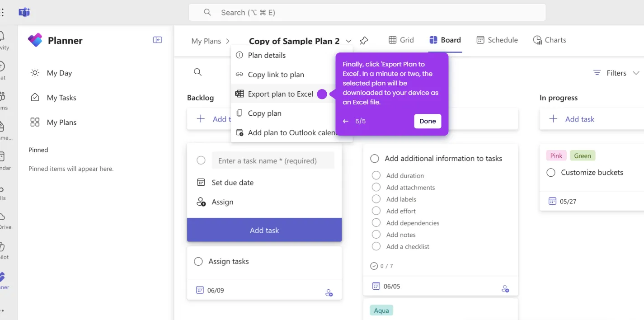Pin the plan with pushpin icon

pyautogui.click(x=364, y=41)
